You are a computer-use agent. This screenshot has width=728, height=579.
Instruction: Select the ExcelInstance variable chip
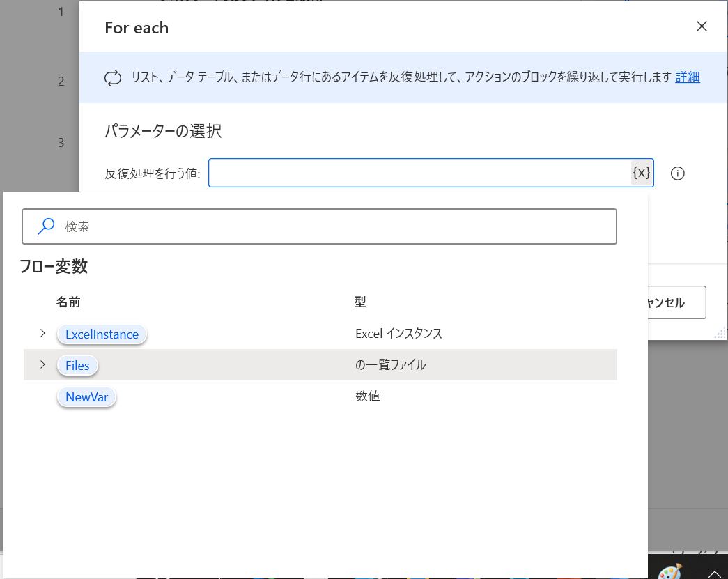[x=102, y=334]
